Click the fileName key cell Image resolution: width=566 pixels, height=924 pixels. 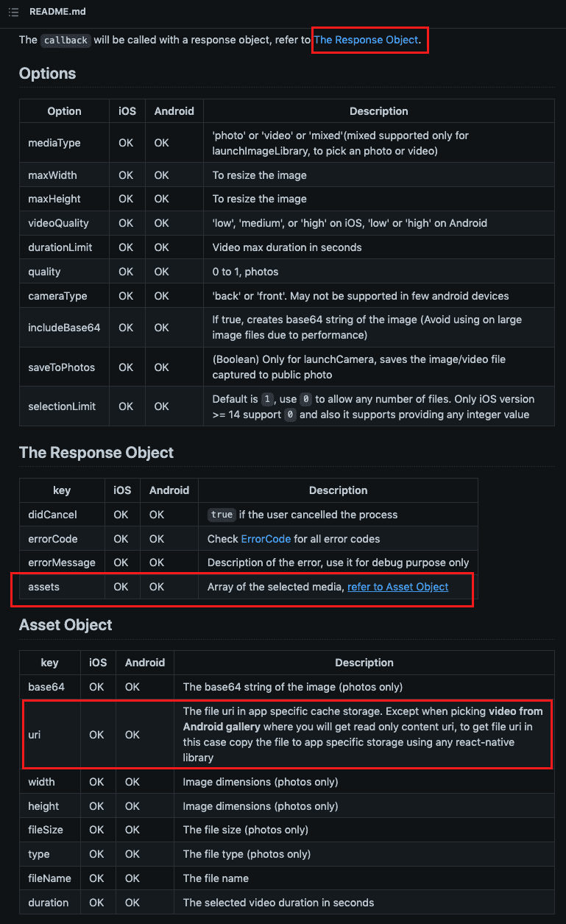click(x=50, y=878)
